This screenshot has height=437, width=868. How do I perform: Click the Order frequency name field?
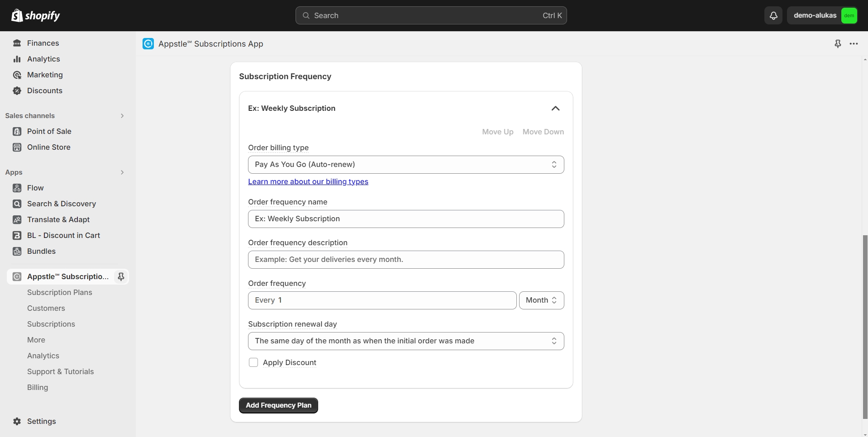click(x=405, y=219)
